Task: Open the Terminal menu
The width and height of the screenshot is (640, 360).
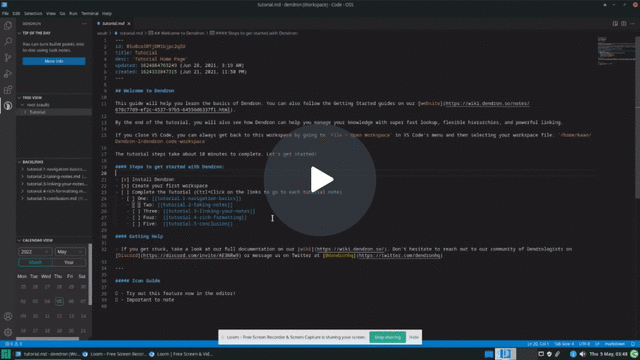Action: (x=90, y=13)
